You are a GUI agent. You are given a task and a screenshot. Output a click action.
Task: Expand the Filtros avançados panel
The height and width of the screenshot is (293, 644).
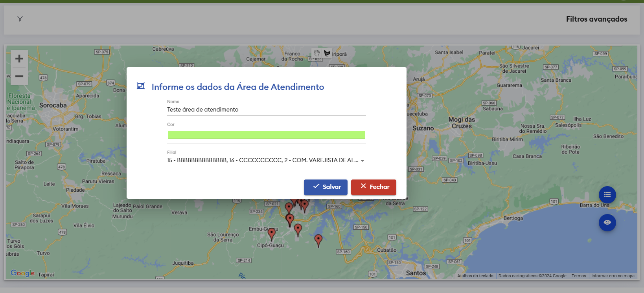[x=596, y=19]
